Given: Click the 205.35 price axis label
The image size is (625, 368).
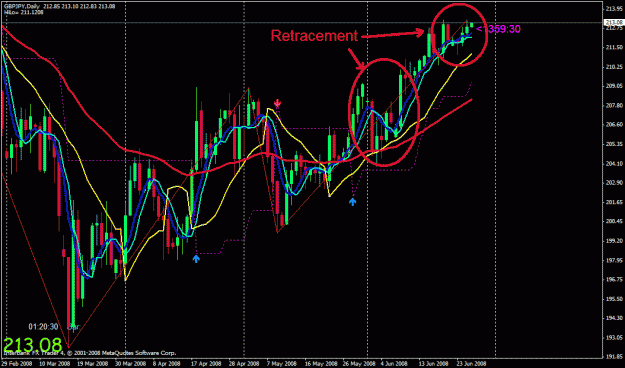Looking at the screenshot, I should pos(614,144).
